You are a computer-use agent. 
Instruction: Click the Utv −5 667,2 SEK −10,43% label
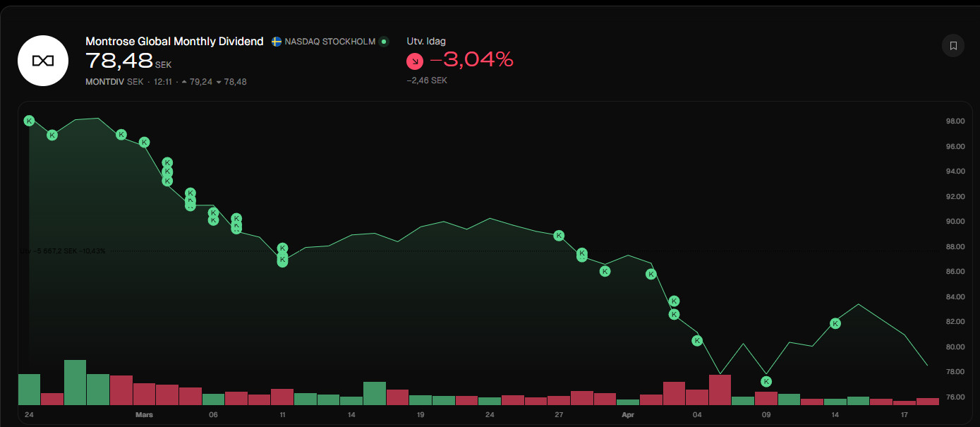[x=63, y=251]
